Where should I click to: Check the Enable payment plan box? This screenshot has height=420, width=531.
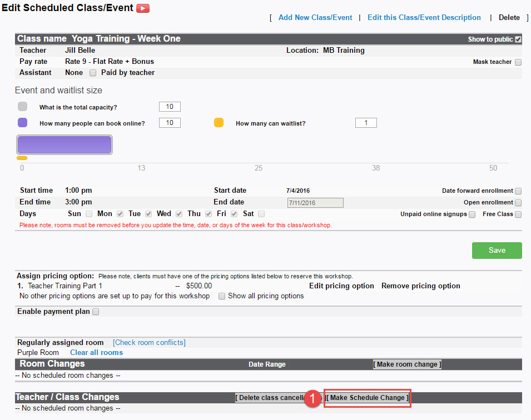(96, 312)
